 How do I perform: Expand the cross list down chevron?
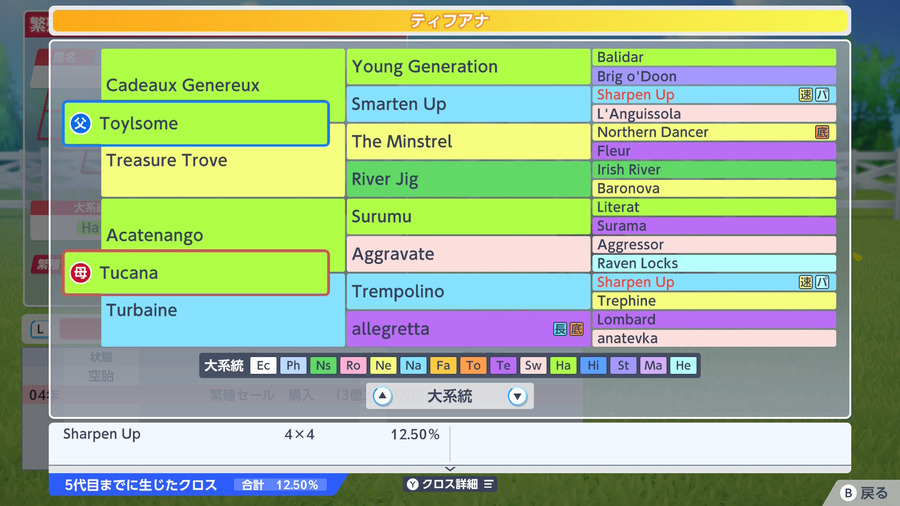[x=450, y=469]
